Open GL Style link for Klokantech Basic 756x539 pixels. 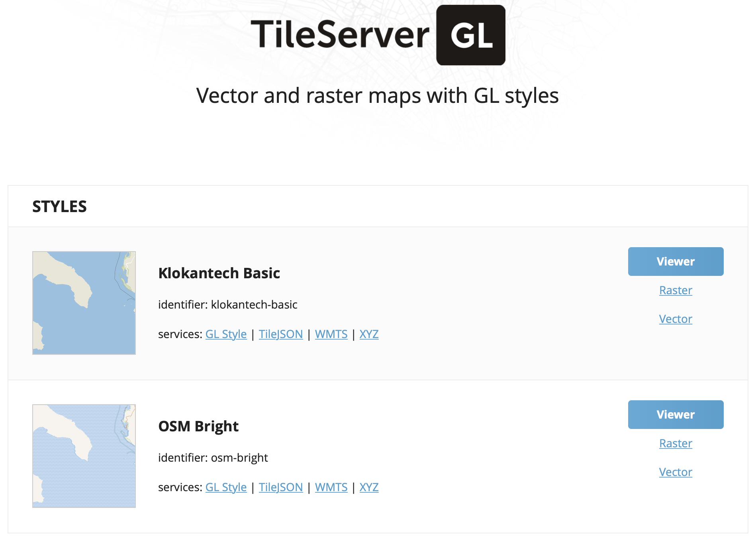coord(226,334)
